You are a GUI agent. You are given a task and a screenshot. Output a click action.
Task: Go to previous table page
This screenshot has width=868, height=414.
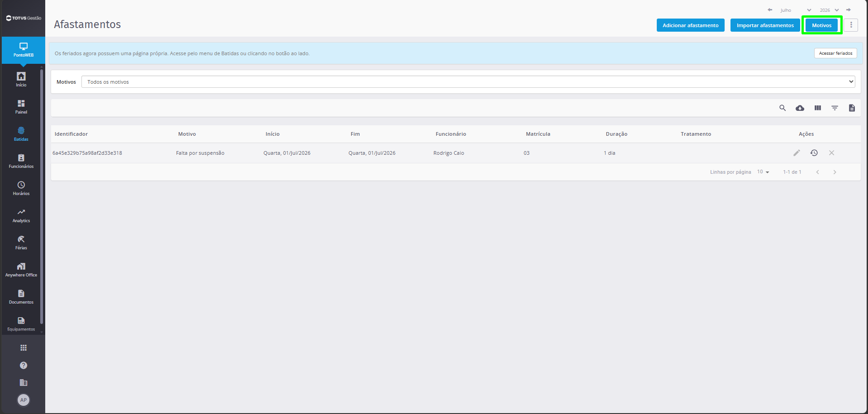click(818, 172)
